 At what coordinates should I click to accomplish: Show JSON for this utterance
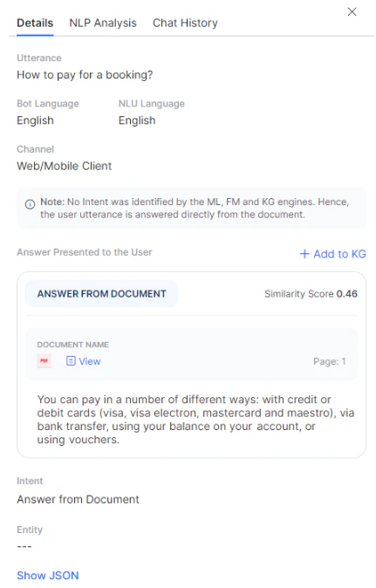pos(48,575)
